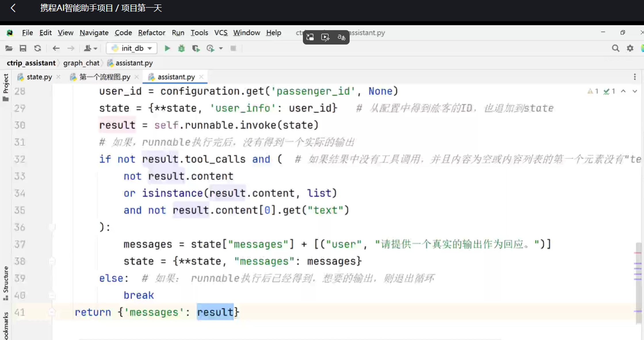Run with coverage shield icon
This screenshot has height=340, width=644.
tap(196, 48)
